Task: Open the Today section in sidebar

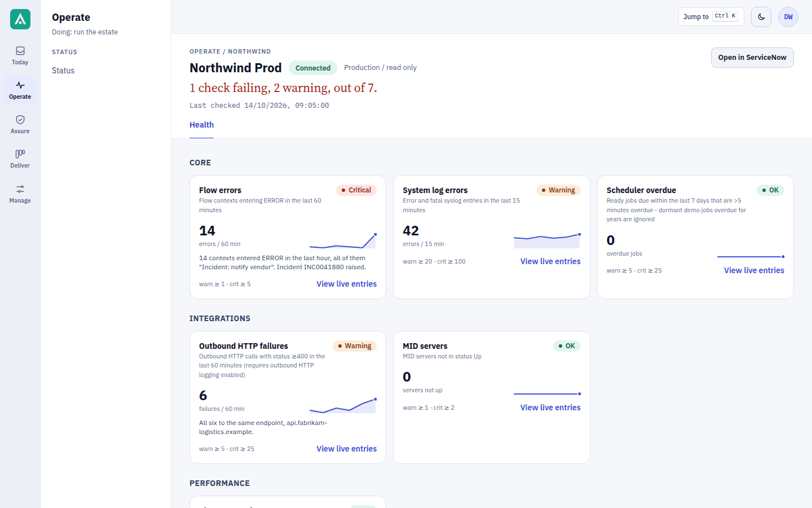Action: pyautogui.click(x=20, y=56)
